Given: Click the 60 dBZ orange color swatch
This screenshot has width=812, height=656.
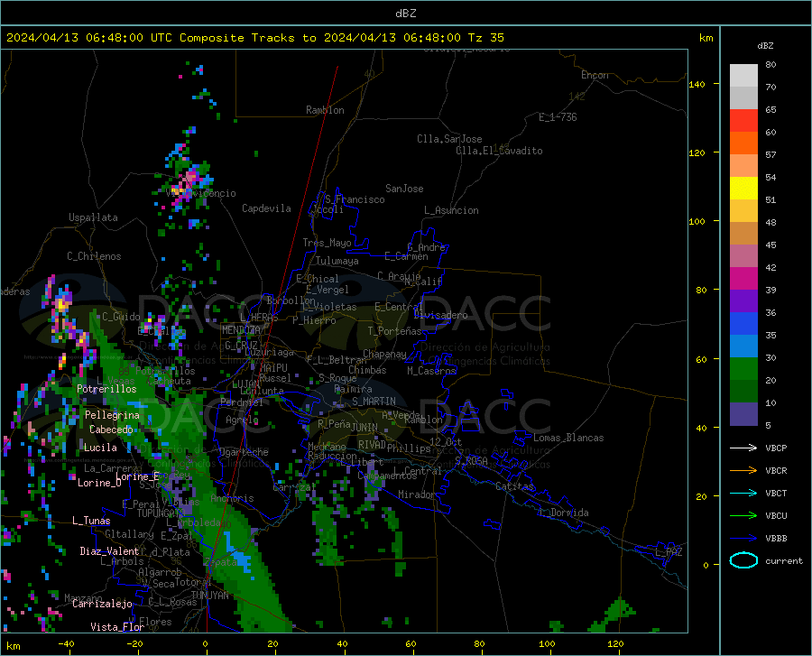Looking at the screenshot, I should (743, 143).
